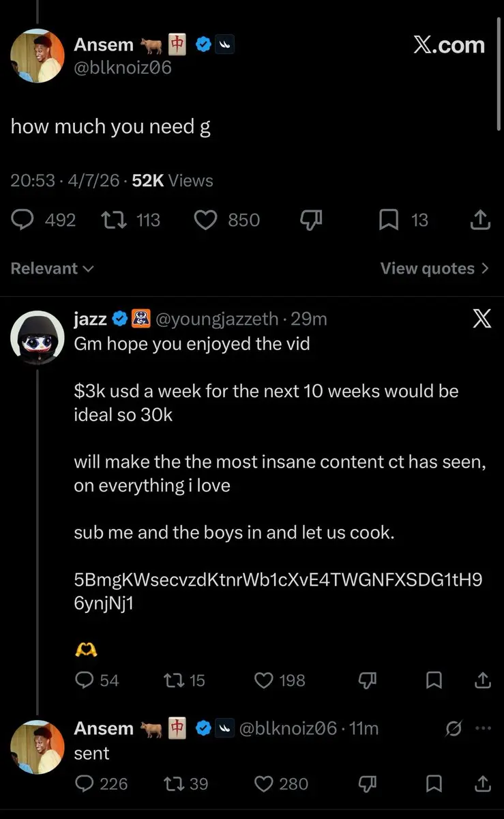Open @youngjazzeth profile handle
Viewport: 504px width, 819px height.
[218, 319]
